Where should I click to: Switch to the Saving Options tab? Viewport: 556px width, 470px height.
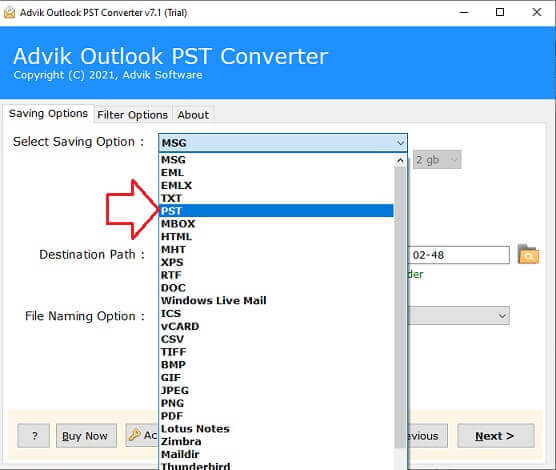coord(48,114)
